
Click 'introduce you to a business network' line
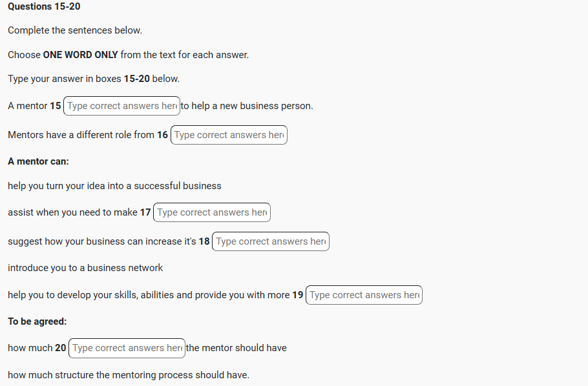(x=85, y=268)
